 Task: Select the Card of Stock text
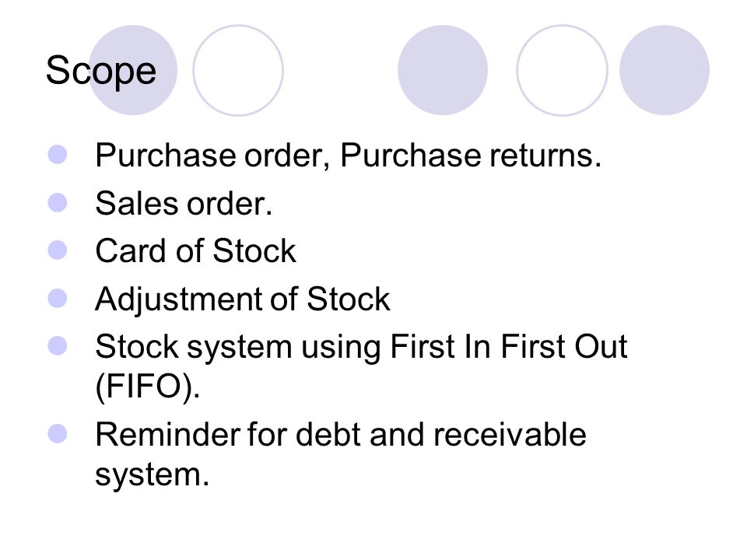pyautogui.click(x=195, y=250)
